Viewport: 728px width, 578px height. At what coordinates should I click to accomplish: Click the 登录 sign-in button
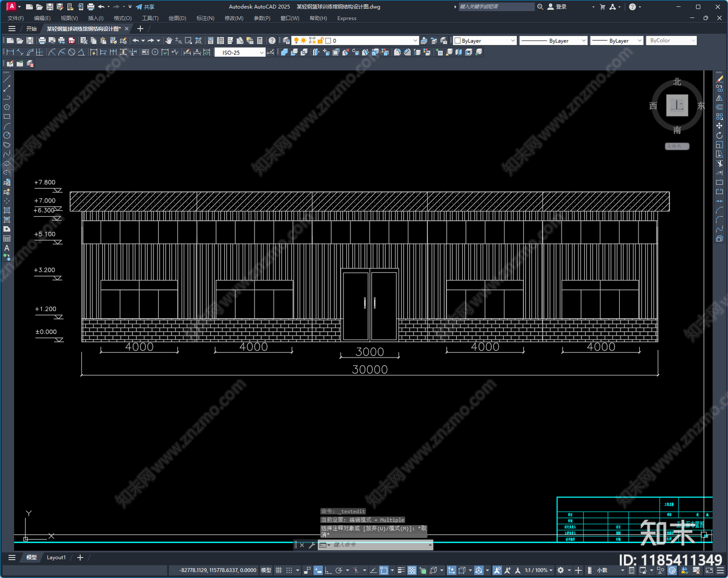pos(557,7)
